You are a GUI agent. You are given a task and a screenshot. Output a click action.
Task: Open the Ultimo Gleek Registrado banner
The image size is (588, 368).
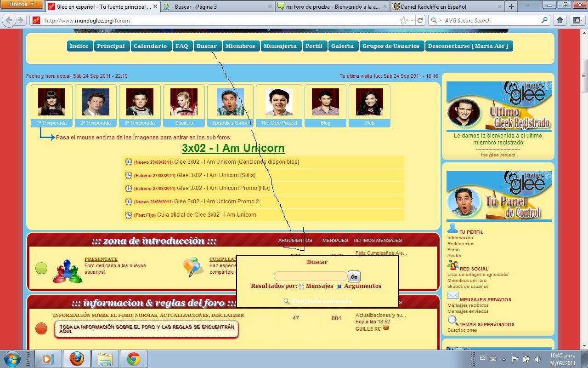pyautogui.click(x=499, y=106)
